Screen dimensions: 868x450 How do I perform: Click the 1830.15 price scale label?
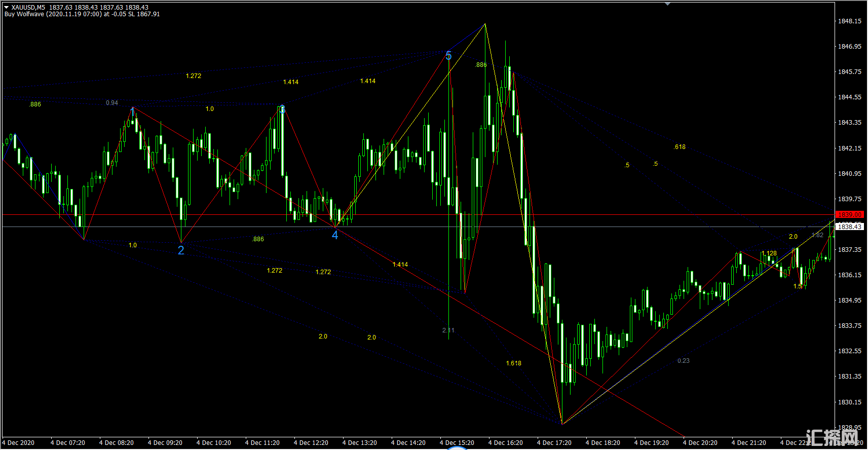pyautogui.click(x=849, y=402)
